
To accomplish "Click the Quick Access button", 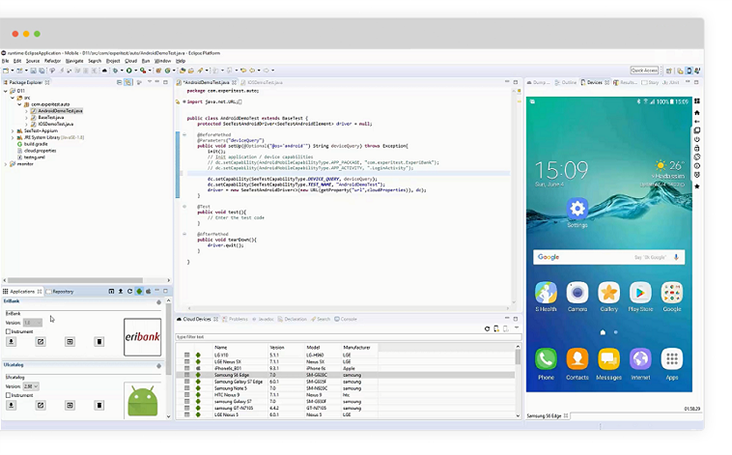I will [644, 70].
